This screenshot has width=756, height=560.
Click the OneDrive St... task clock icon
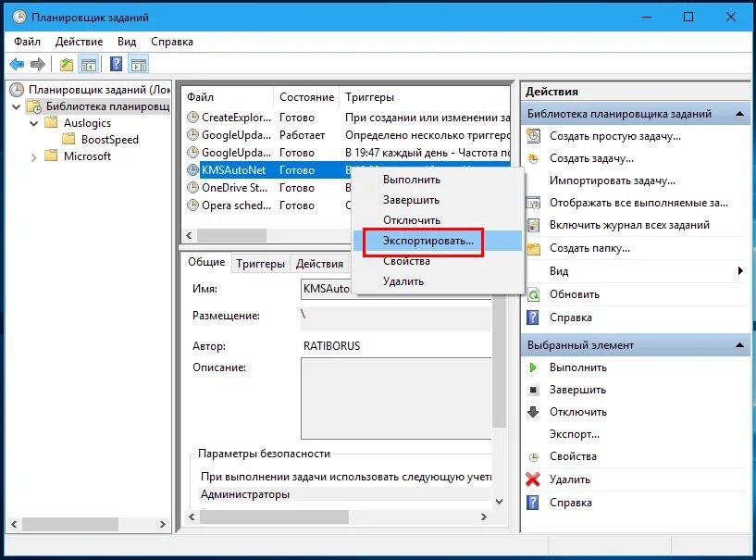tap(192, 188)
